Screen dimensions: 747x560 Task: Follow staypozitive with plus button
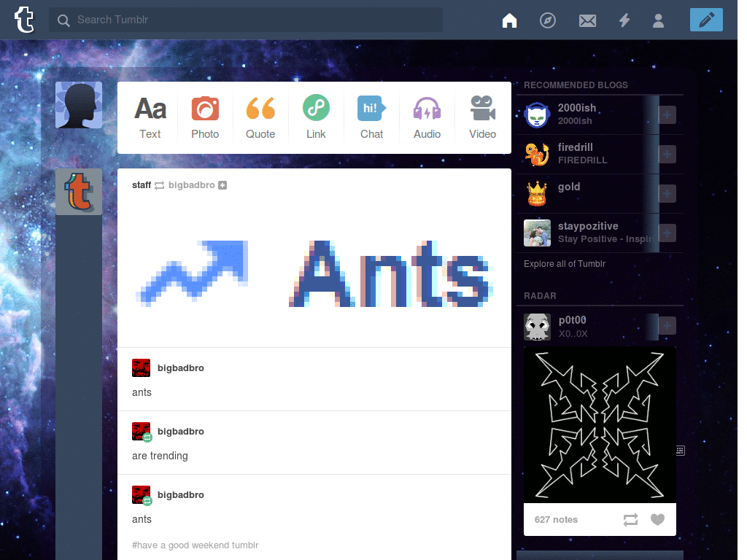[667, 233]
